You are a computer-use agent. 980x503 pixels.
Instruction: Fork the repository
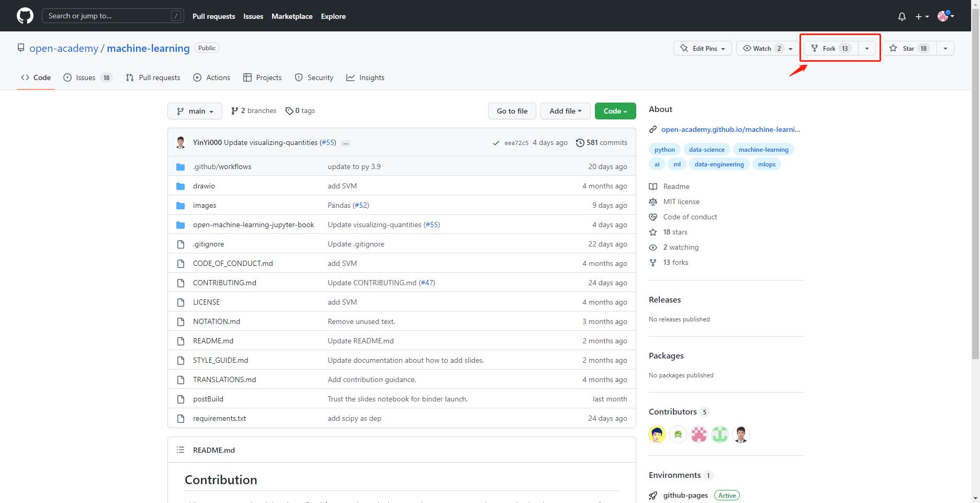tap(831, 49)
